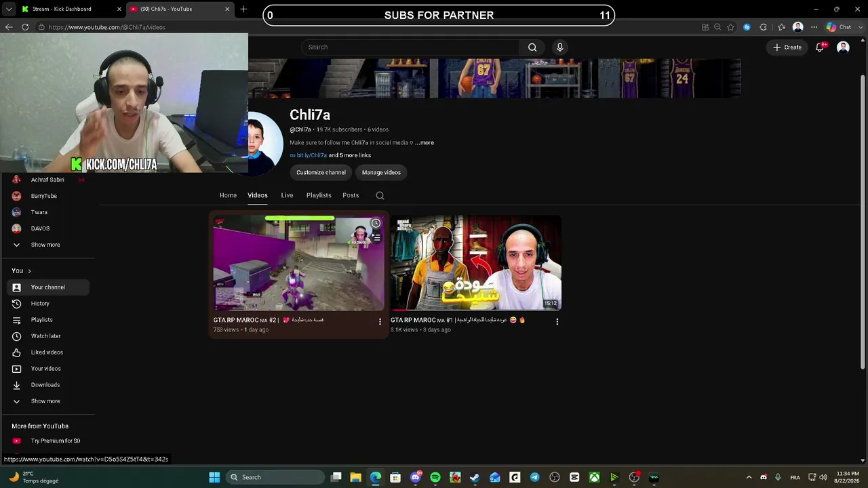Viewport: 868px width, 488px height.
Task: Open the GTA RP MAROC #1 video thumbnail
Action: click(475, 263)
